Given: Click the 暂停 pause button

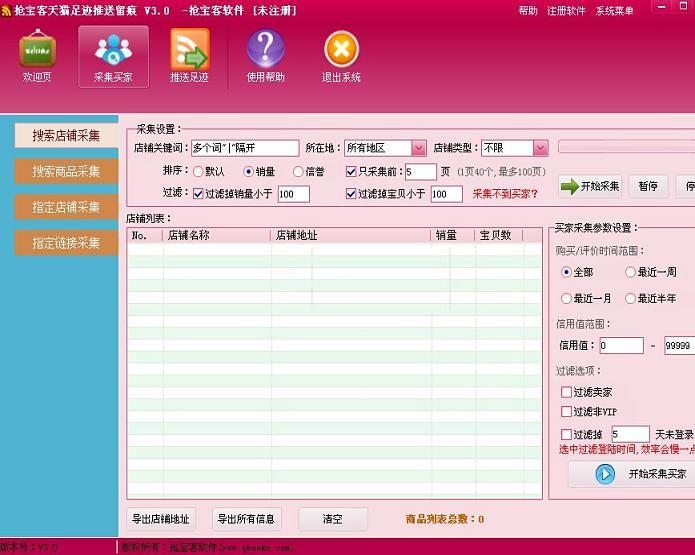Looking at the screenshot, I should coord(648,186).
